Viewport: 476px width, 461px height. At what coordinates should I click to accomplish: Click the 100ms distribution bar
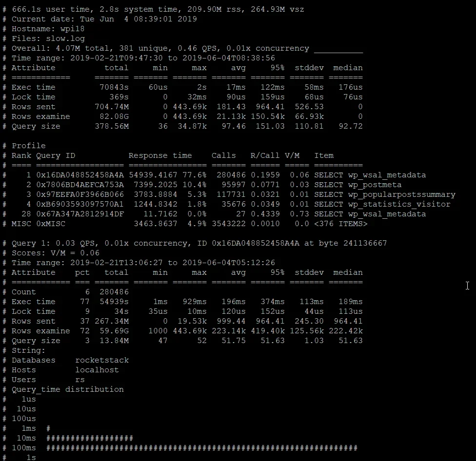point(202,448)
